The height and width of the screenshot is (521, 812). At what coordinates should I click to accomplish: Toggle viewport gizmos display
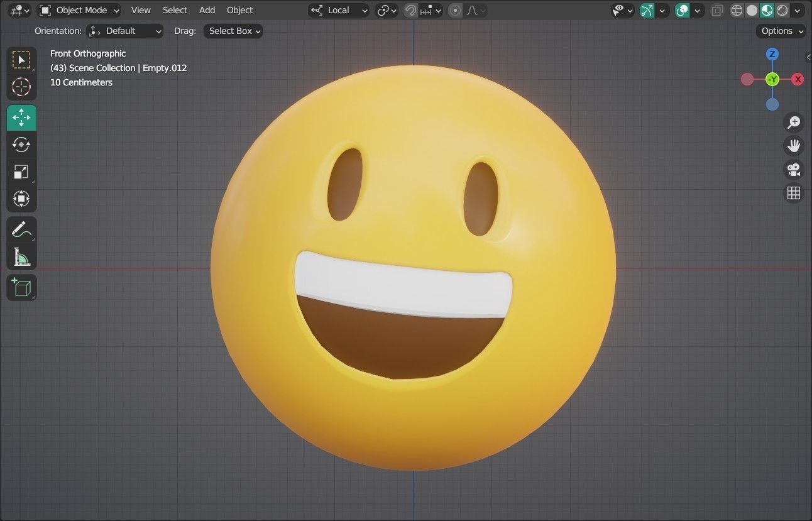click(647, 10)
